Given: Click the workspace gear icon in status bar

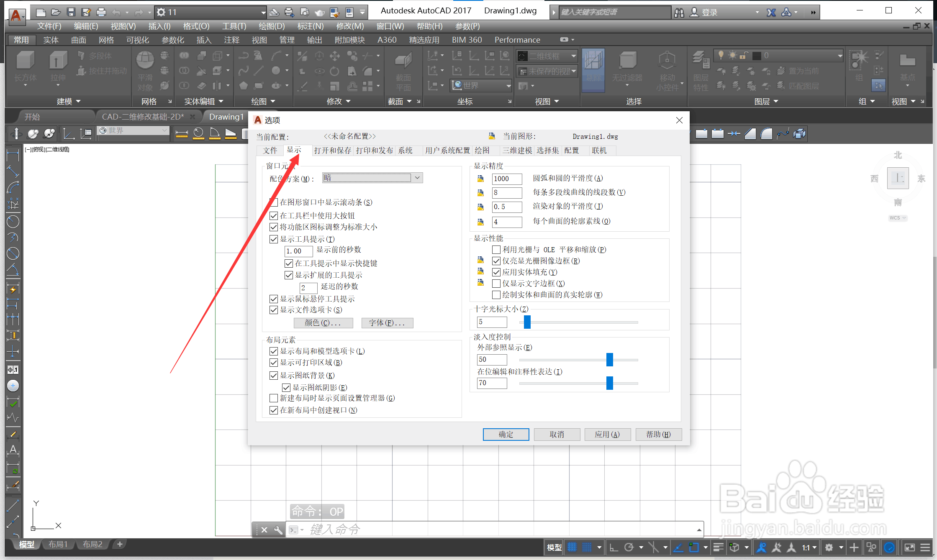Looking at the screenshot, I should (829, 547).
